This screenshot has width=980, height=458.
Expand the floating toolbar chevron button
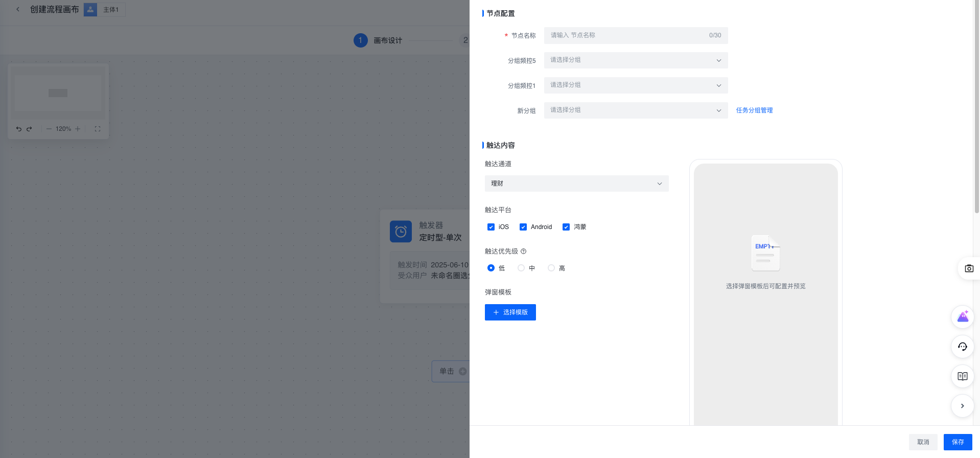963,406
